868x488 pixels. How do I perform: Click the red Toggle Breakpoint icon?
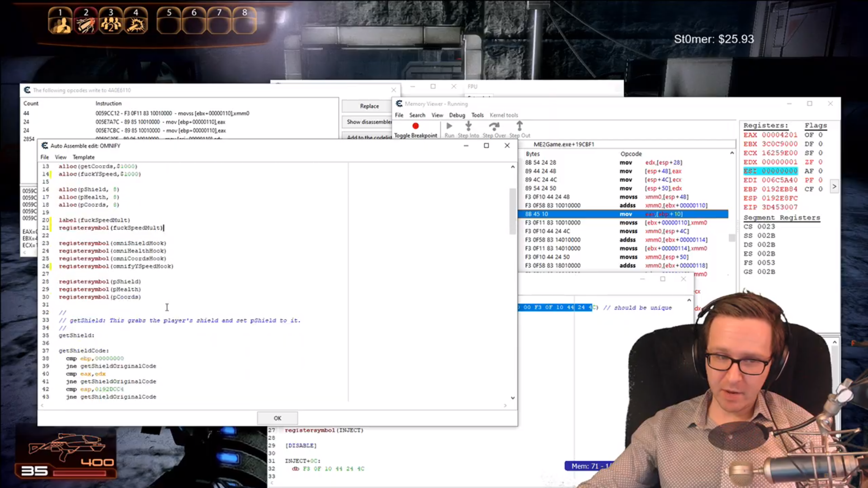(415, 126)
